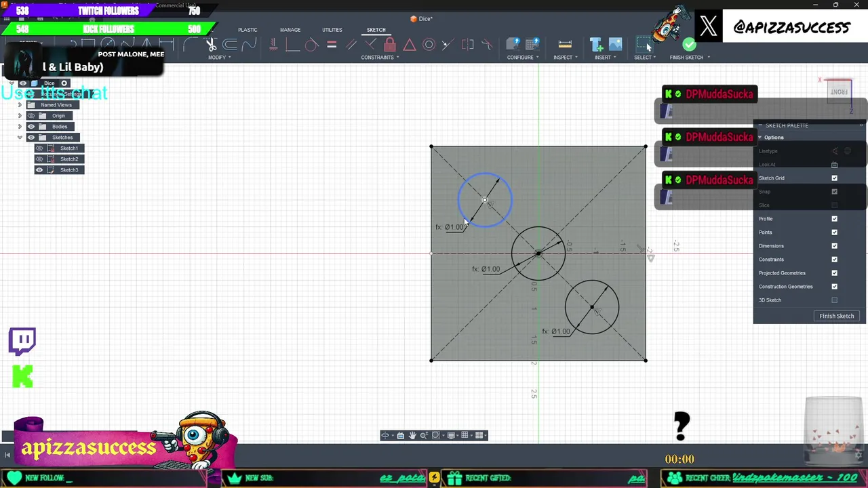868x488 pixels.
Task: Open Configure model icon
Action: 513,45
